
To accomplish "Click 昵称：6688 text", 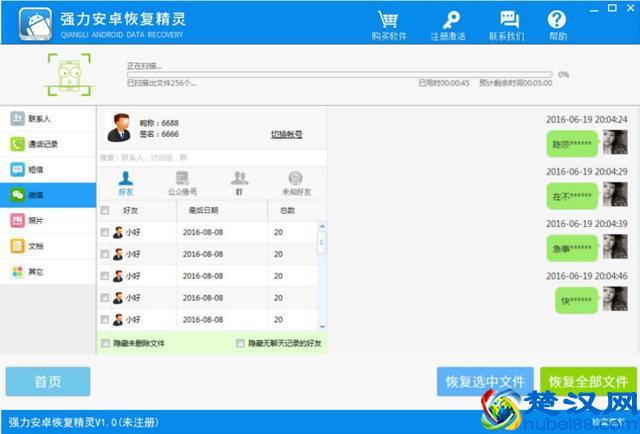I will pos(159,123).
